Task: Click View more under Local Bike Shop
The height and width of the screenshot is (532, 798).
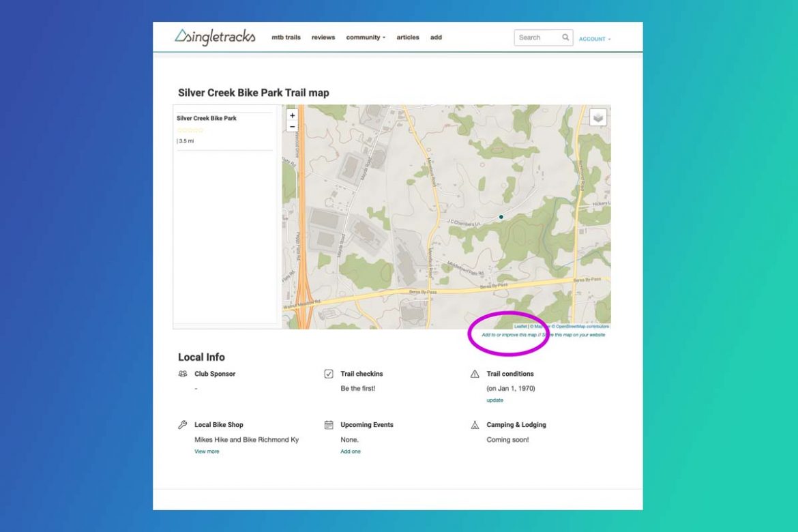Action: pos(207,452)
